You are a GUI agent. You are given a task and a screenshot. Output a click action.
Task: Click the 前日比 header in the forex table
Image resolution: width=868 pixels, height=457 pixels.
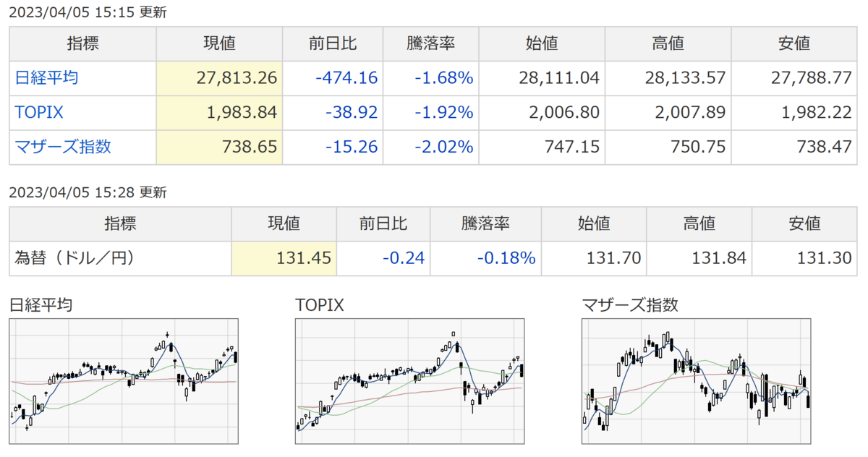point(383,223)
